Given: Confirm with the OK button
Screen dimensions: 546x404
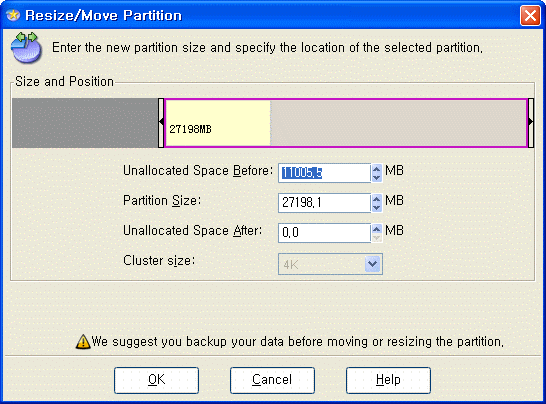Looking at the screenshot, I should (x=156, y=380).
